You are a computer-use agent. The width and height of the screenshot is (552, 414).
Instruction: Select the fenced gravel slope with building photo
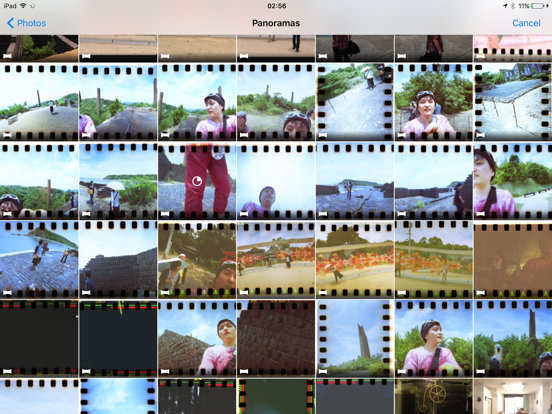[x=513, y=101]
